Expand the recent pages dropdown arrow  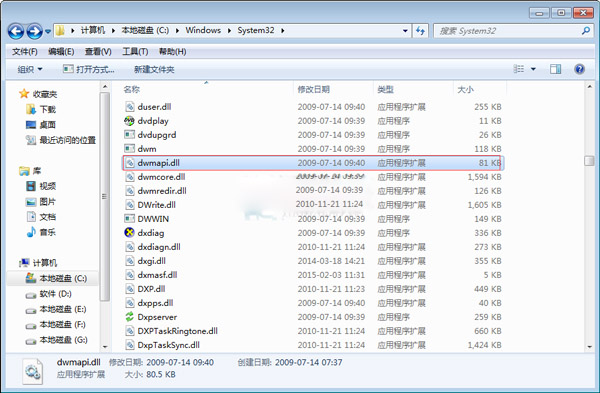(48, 31)
